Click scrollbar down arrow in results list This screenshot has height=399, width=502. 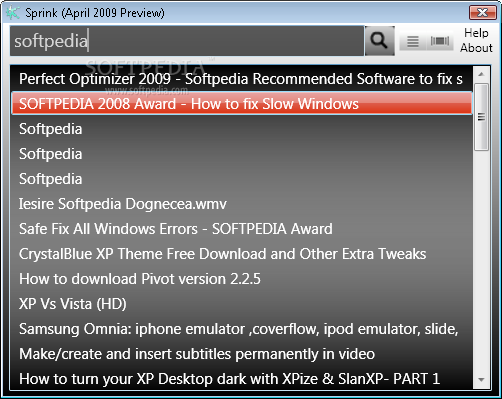481,379
